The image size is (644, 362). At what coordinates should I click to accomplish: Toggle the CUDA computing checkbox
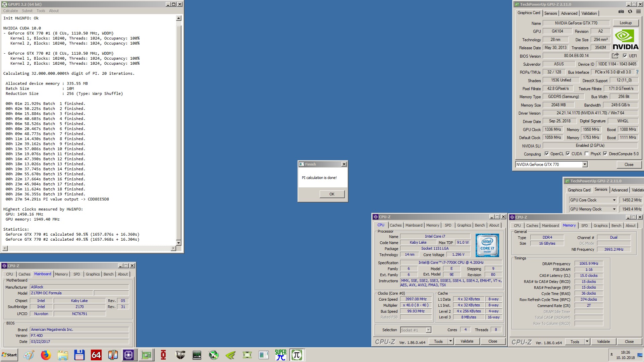(568, 154)
